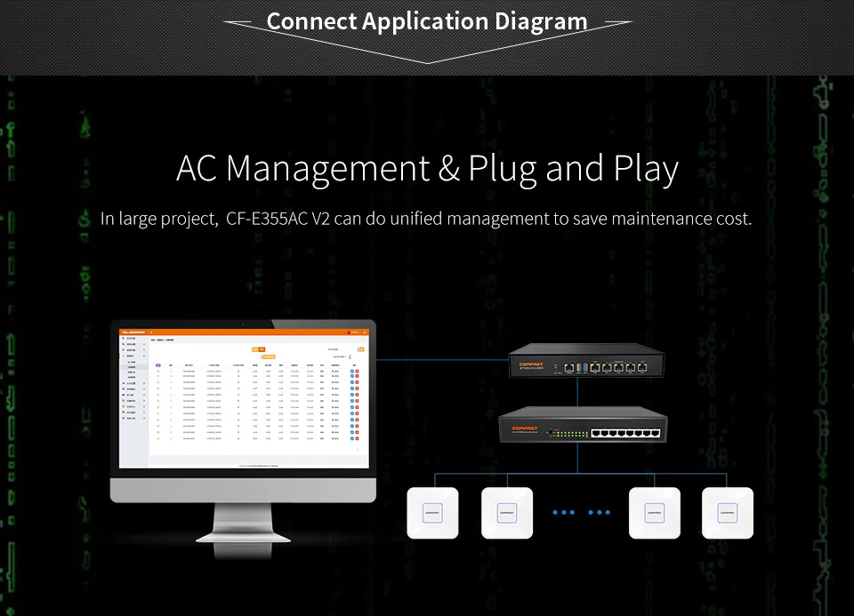
Task: Click page number 1 in the bottom-right pagination
Action: click(357, 448)
